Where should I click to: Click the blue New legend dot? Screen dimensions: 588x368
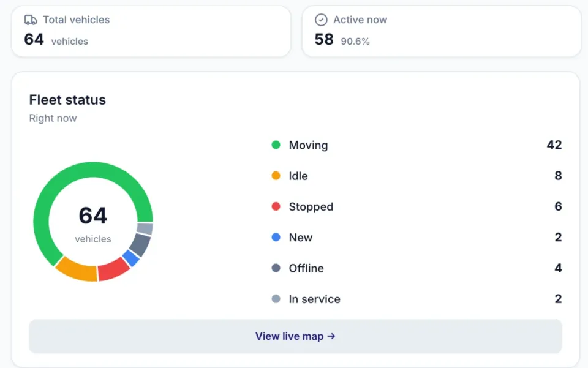click(x=276, y=237)
